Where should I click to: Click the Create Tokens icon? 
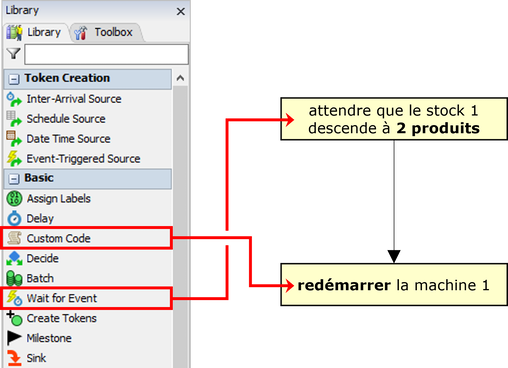[14, 318]
